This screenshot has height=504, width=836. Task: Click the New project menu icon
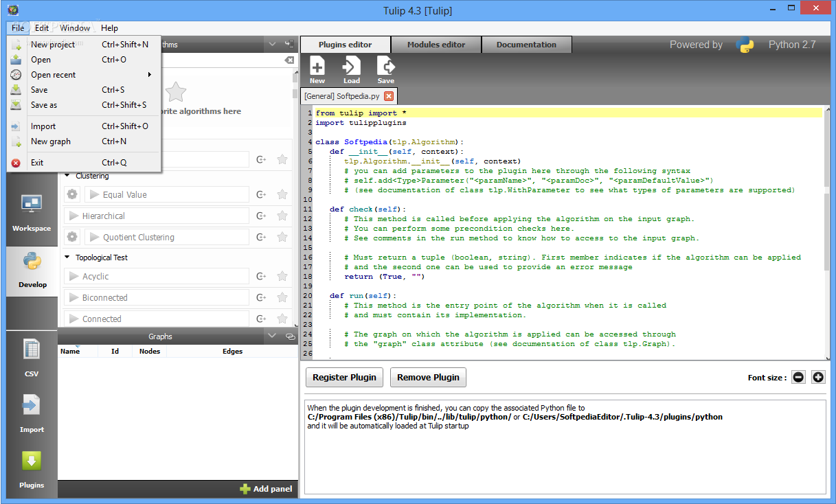point(16,45)
